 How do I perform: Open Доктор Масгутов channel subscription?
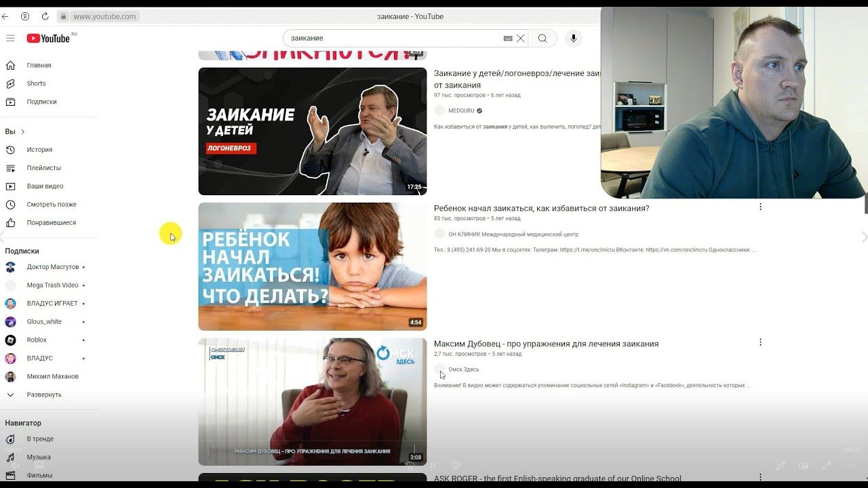pyautogui.click(x=53, y=267)
